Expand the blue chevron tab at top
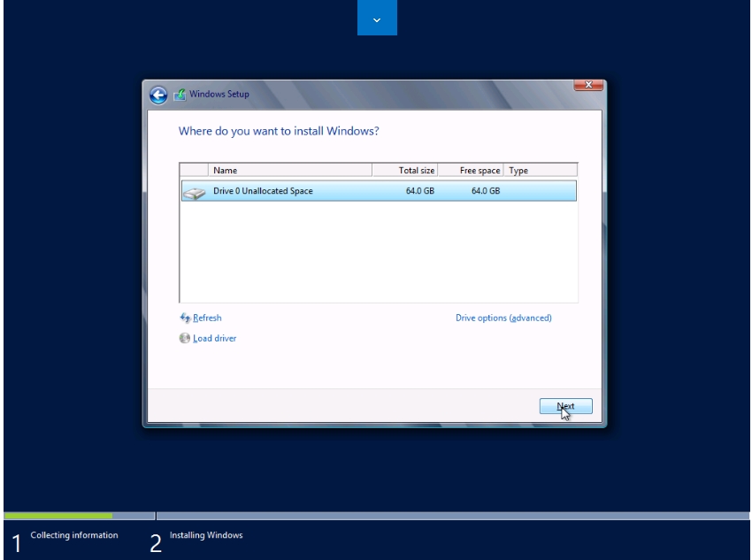752x560 pixels. (377, 18)
